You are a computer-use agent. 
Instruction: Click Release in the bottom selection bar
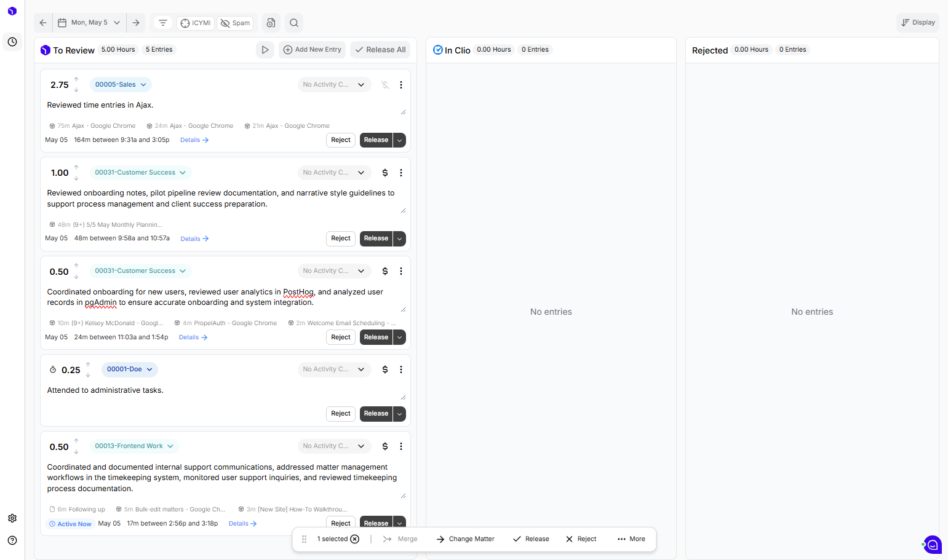pyautogui.click(x=531, y=539)
